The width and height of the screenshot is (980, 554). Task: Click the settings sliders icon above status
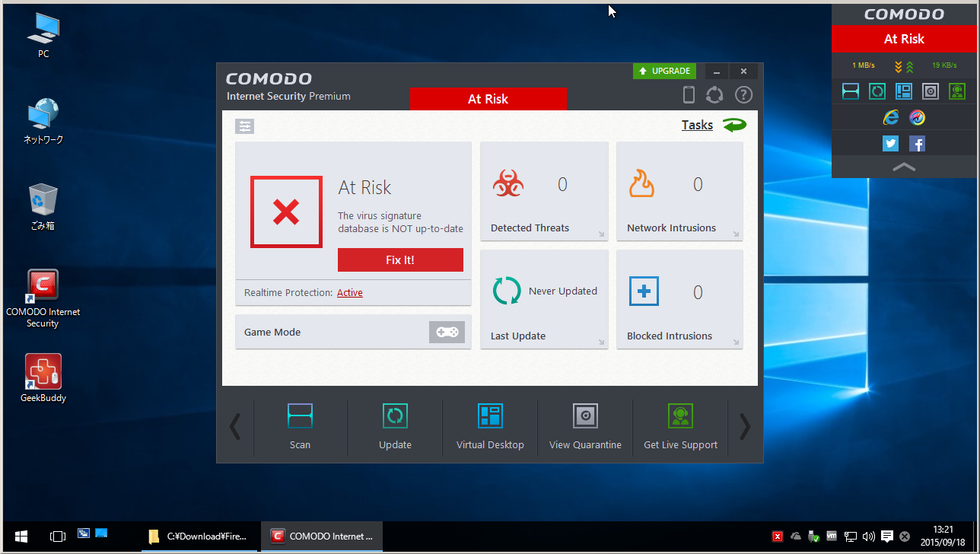tap(245, 126)
